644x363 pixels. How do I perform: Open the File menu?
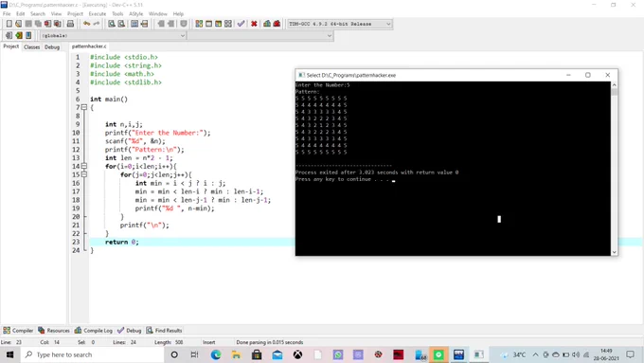7,13
